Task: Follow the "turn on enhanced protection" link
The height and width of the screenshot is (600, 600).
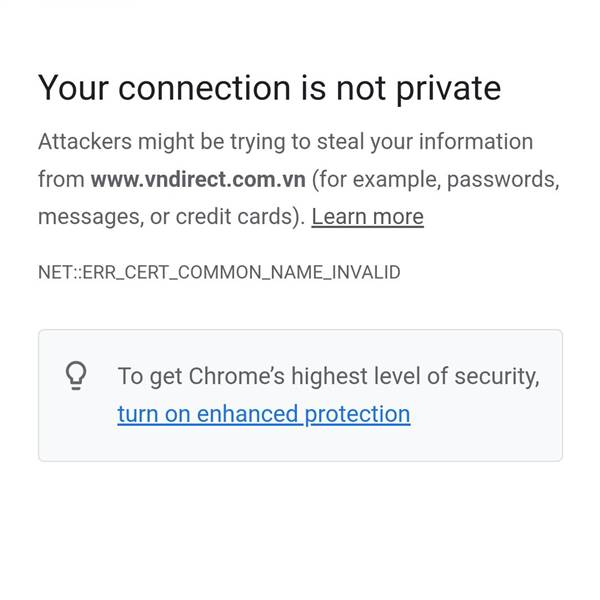Action: (x=263, y=414)
